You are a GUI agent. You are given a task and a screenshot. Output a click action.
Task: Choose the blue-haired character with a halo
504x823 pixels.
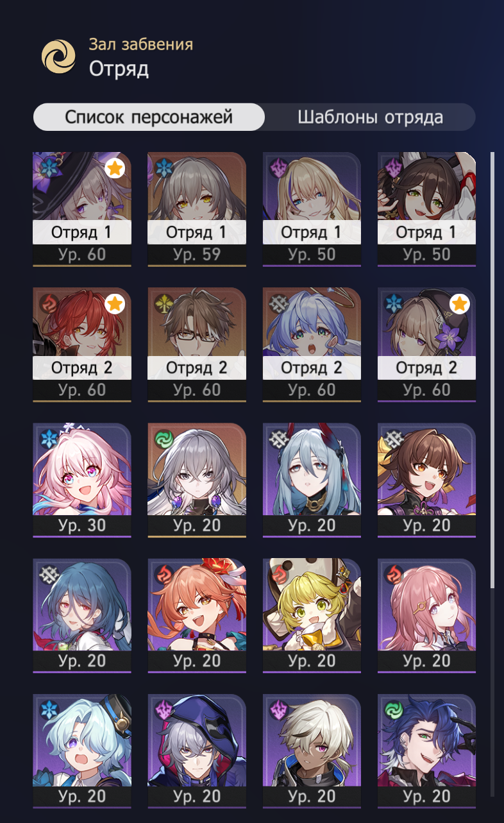312,345
